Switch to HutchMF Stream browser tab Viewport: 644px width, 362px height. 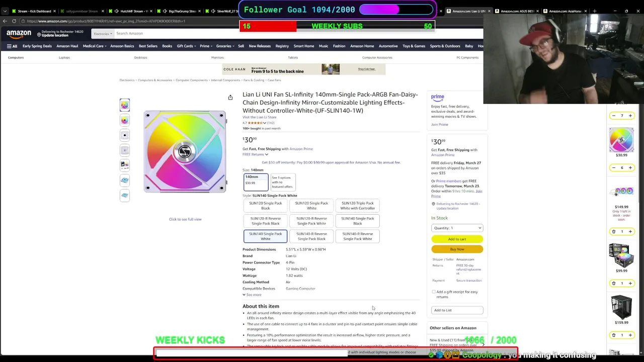pos(132,11)
